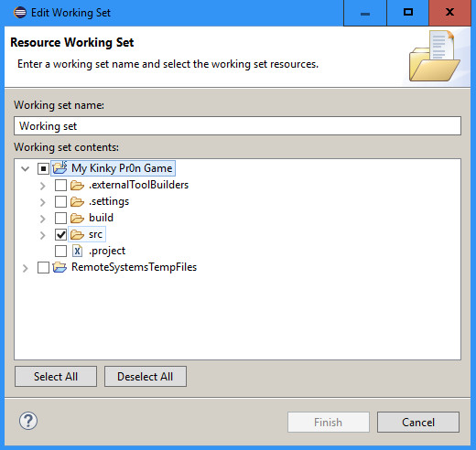This screenshot has height=450, width=476.
Task: Check the build folder checkbox
Action: 60,218
